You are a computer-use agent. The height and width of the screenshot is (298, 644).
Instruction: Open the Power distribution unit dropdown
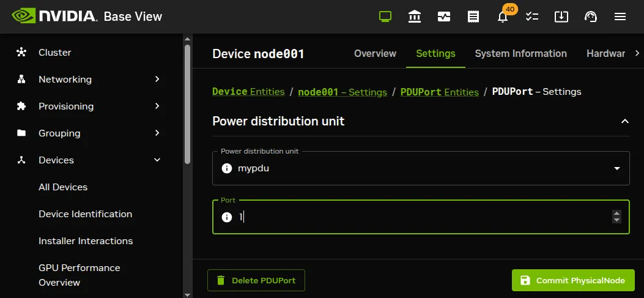pos(421,168)
